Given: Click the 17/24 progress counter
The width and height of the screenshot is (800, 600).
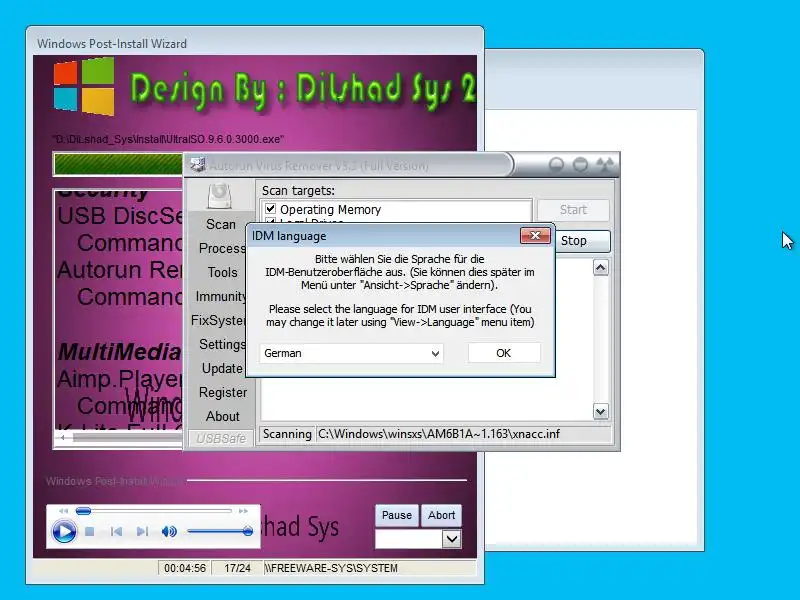Looking at the screenshot, I should [237, 568].
